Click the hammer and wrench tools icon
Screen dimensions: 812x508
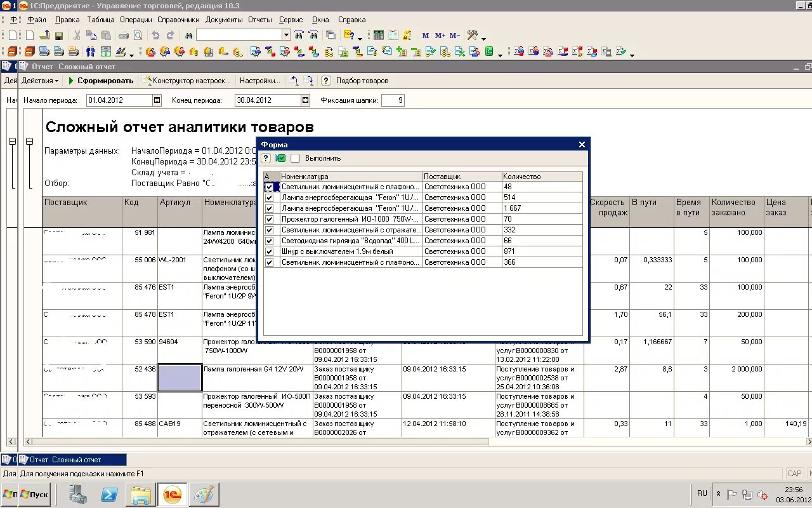pyautogui.click(x=473, y=36)
